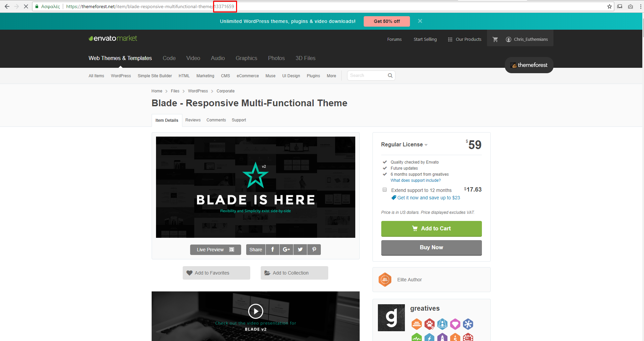This screenshot has height=341, width=644.
Task: Pin the theme with the Pinterest icon
Action: tap(314, 250)
